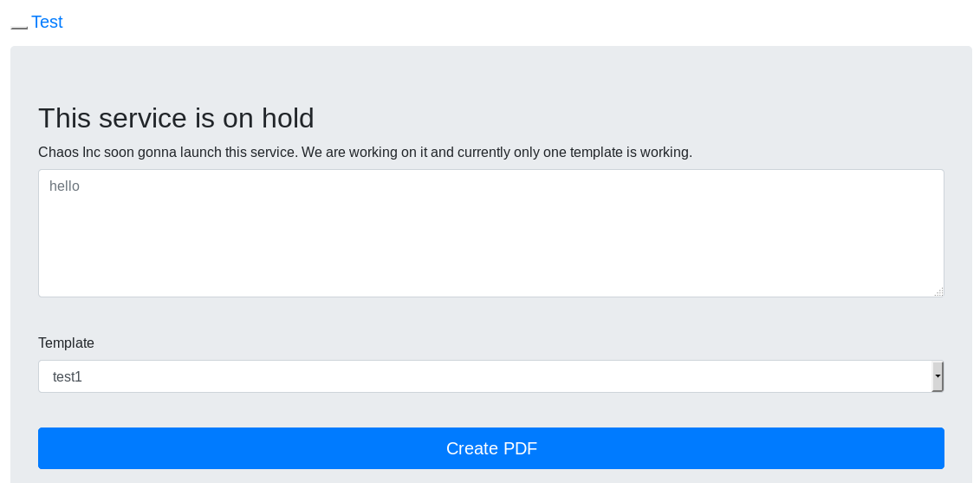
Task: Click the "This service is on hold" heading
Action: 176,118
